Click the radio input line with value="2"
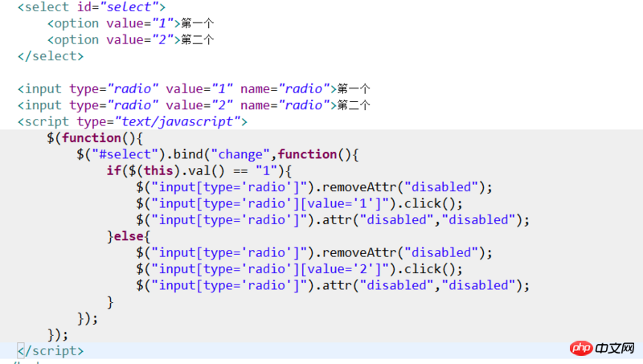 tap(194, 105)
